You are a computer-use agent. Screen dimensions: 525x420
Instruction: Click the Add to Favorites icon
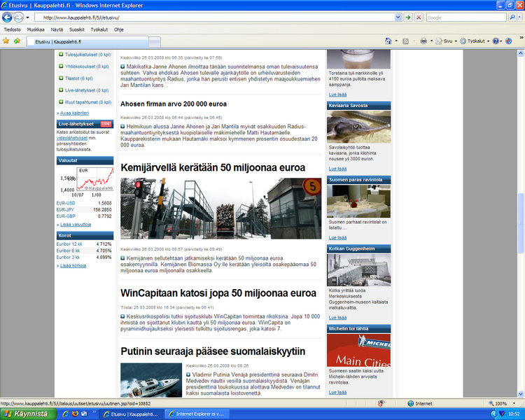(16, 41)
